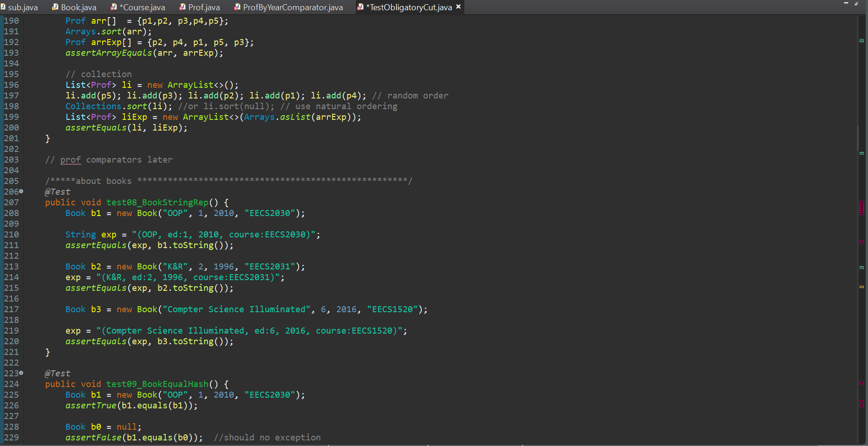Screen dimensions: 868x446
Task: Click the vertical scrollbar thumb
Action: pyautogui.click(x=858, y=138)
